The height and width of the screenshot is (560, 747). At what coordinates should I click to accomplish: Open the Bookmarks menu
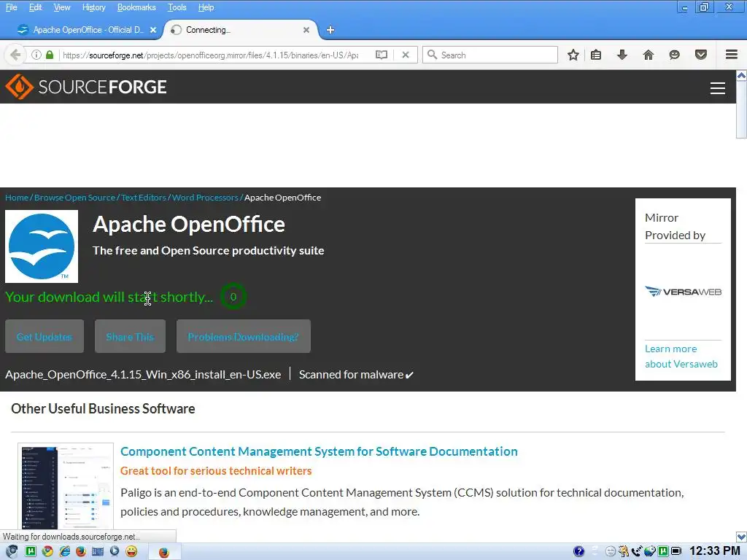[136, 7]
